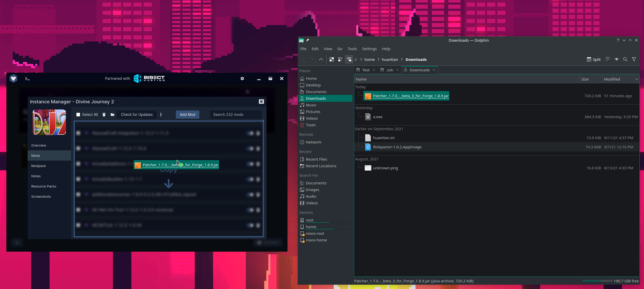644x289 pixels.
Task: Click the Search 232 mods input field
Action: tap(236, 115)
